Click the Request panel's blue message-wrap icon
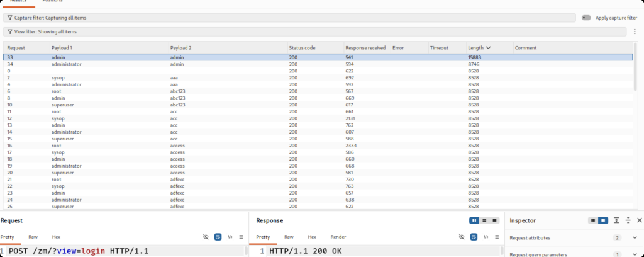The image size is (644, 257). click(218, 237)
